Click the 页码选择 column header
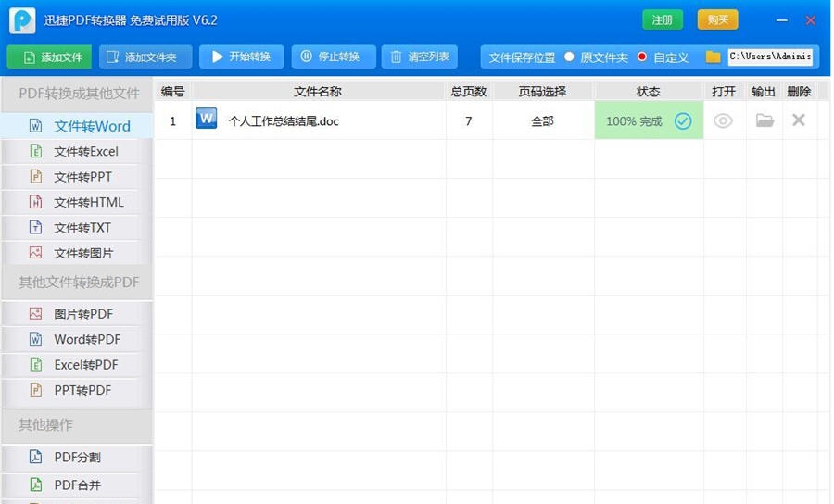Image resolution: width=834 pixels, height=504 pixels. coord(542,92)
